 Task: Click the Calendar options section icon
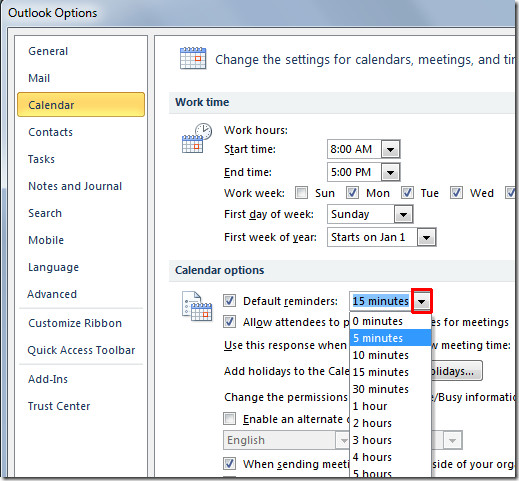pyautogui.click(x=197, y=306)
